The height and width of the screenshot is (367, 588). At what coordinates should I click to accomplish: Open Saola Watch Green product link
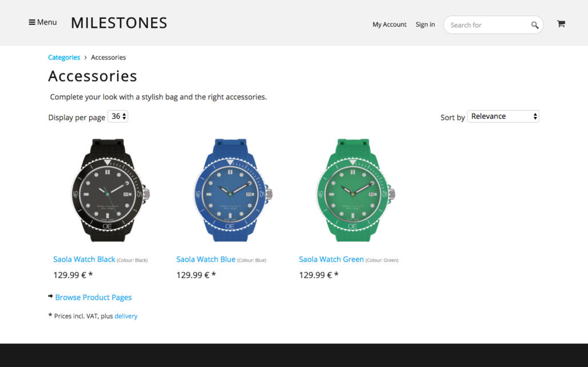click(331, 259)
